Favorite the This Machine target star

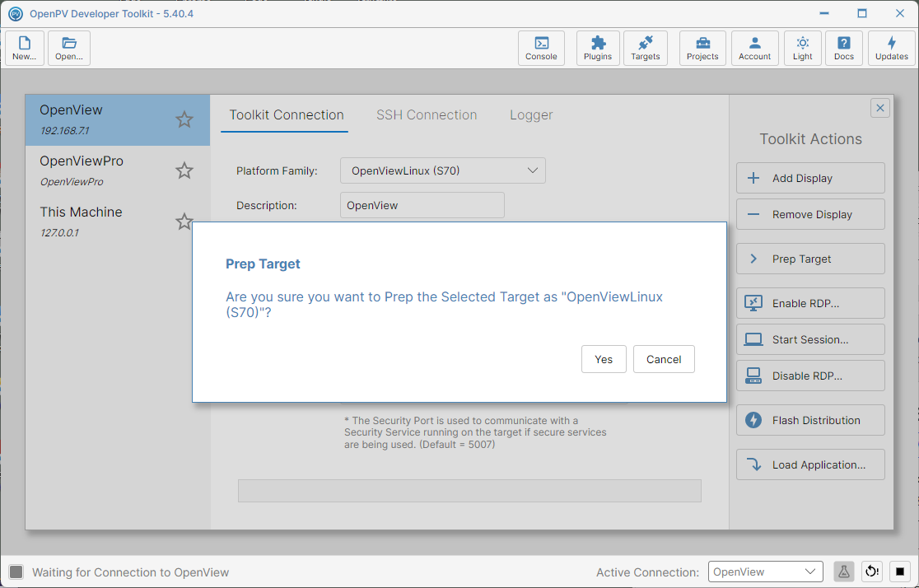point(184,221)
